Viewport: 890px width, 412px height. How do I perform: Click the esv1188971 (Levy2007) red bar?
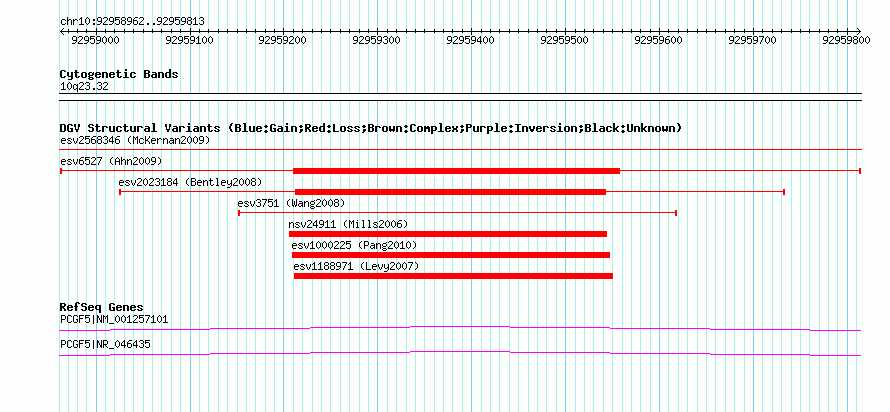point(454,276)
